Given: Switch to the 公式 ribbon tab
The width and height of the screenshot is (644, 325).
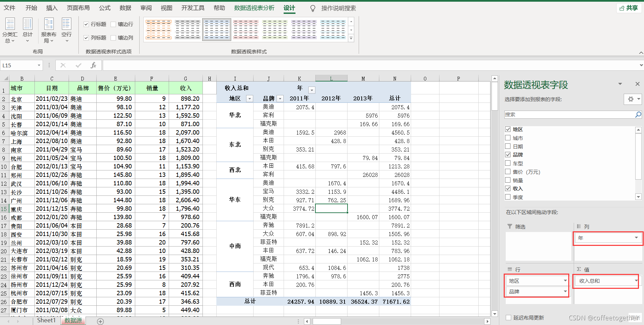Looking at the screenshot, I should pos(105,8).
